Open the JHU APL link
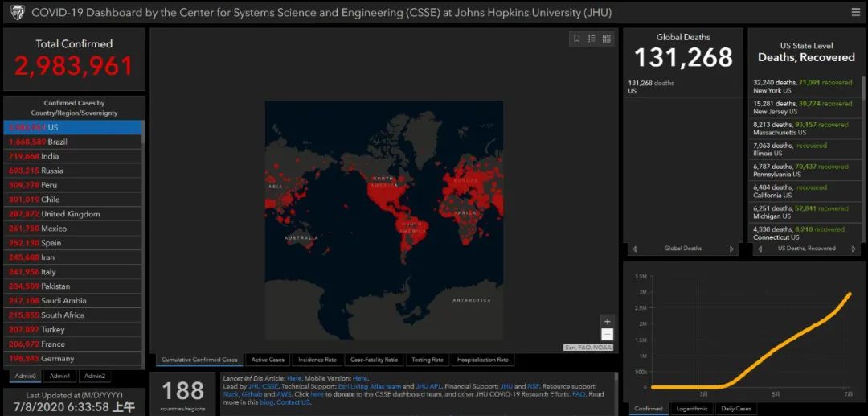The height and width of the screenshot is (416, 868). pyautogui.click(x=429, y=385)
